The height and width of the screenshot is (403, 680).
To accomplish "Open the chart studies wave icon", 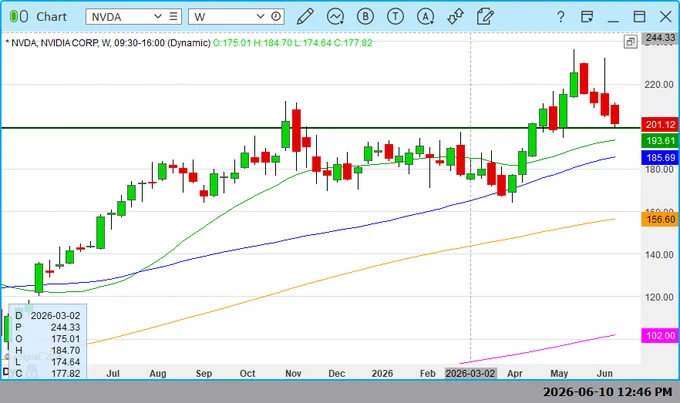I will point(335,17).
